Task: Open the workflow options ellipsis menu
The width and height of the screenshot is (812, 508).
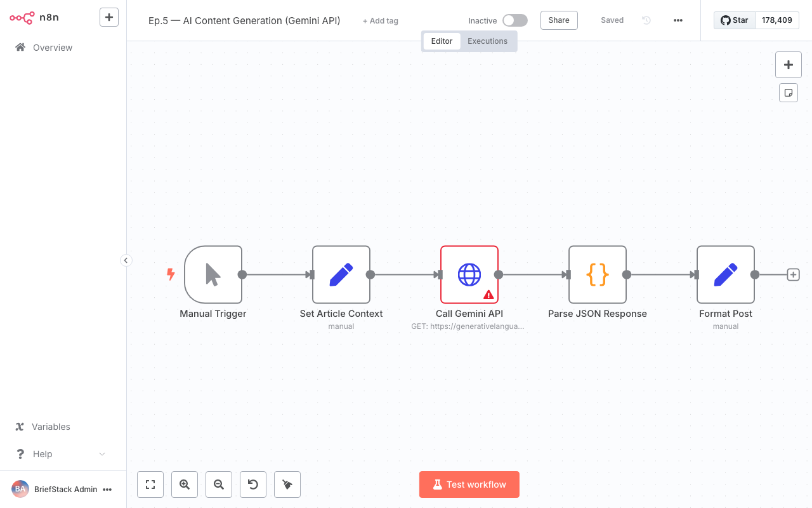Action: tap(678, 20)
